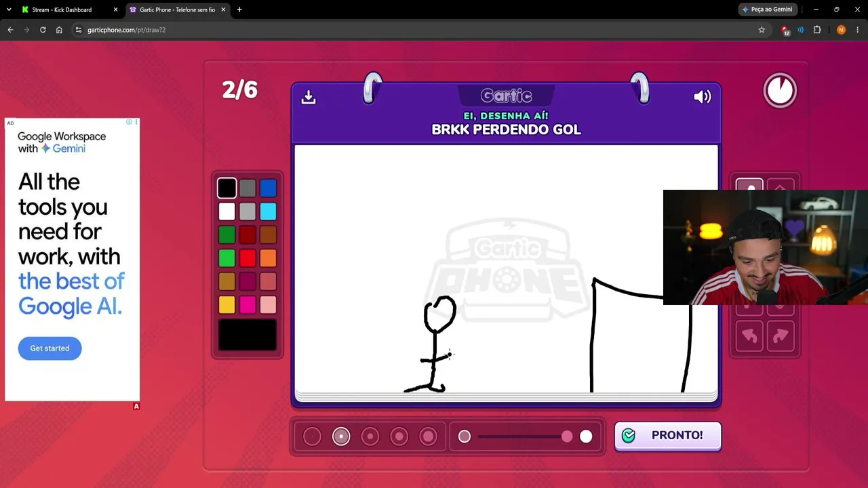Click the PRONTO! button
The width and height of the screenshot is (868, 488).
pos(668,436)
